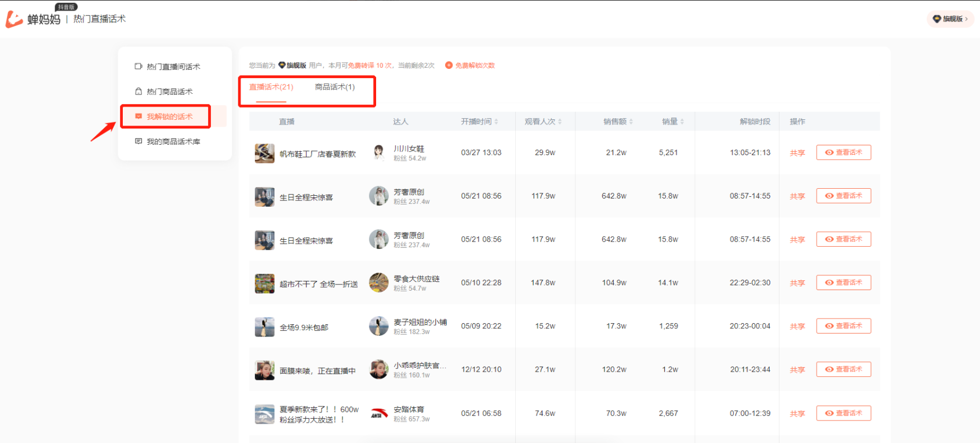Click the sales amount 104.9w

pos(614,283)
